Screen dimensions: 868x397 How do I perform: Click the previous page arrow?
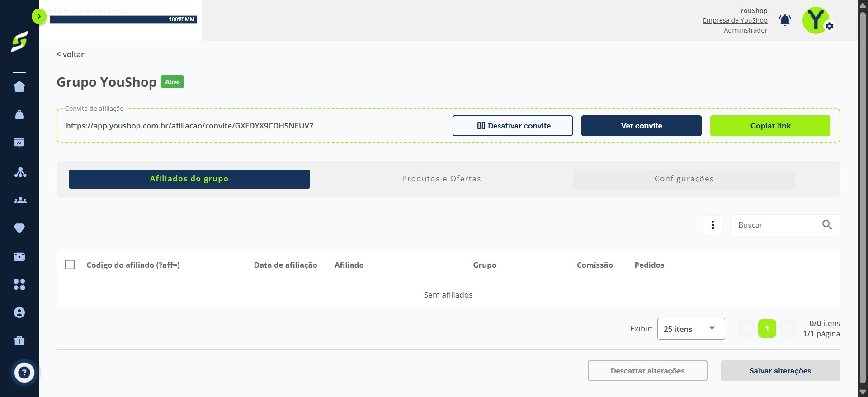(746, 329)
